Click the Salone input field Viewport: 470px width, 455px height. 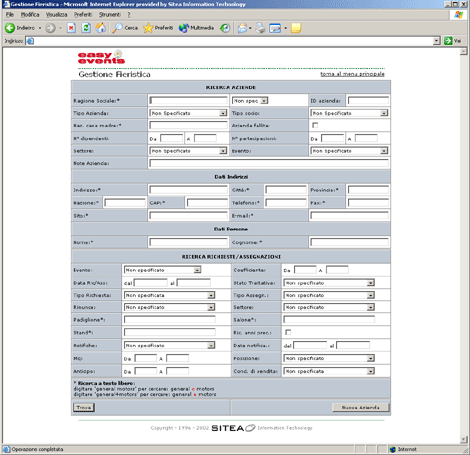tap(329, 320)
